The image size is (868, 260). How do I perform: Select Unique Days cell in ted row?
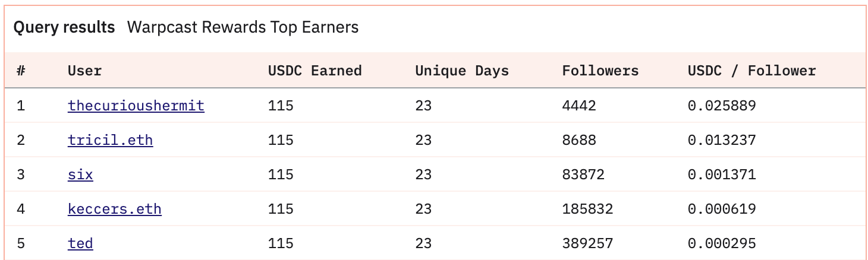point(423,243)
